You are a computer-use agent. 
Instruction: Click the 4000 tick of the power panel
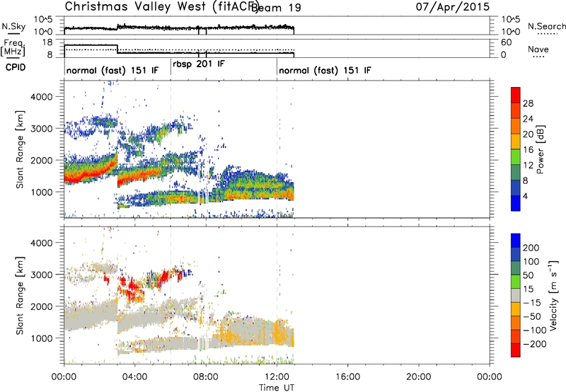pos(41,97)
